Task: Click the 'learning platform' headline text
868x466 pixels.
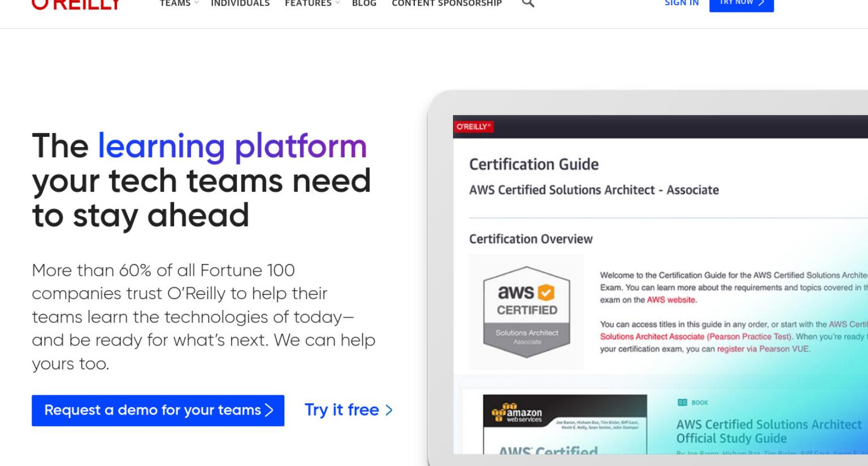Action: (x=232, y=147)
